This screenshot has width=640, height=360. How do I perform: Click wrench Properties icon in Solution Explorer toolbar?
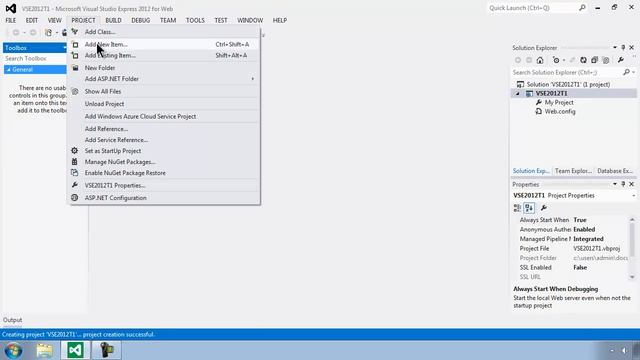(x=621, y=60)
